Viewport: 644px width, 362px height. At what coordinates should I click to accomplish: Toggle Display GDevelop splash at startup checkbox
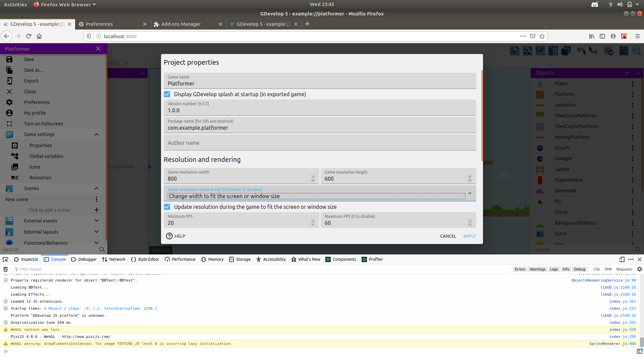[167, 94]
